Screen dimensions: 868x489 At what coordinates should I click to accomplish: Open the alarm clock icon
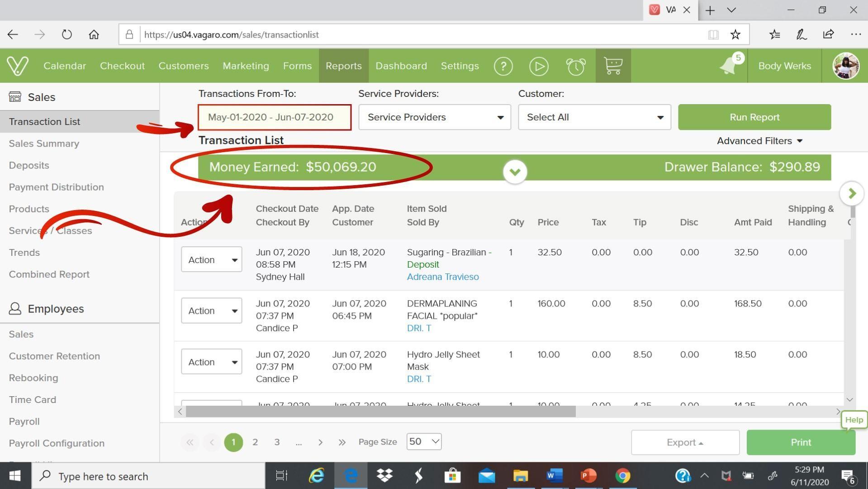[575, 66]
